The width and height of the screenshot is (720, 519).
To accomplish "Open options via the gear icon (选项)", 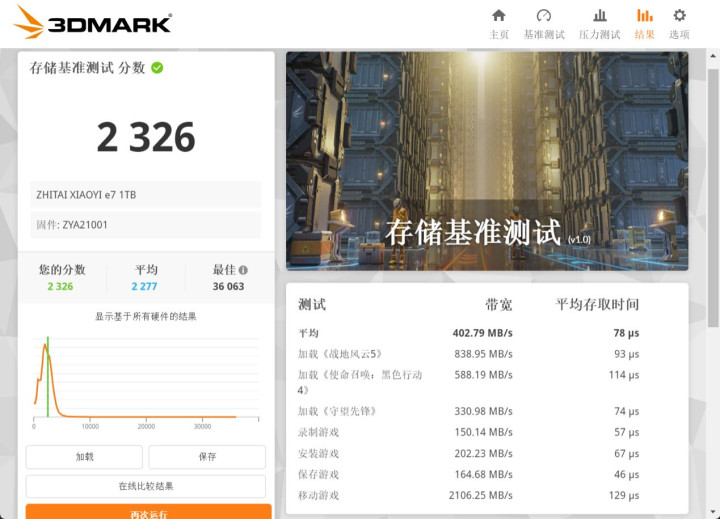I will (x=679, y=16).
